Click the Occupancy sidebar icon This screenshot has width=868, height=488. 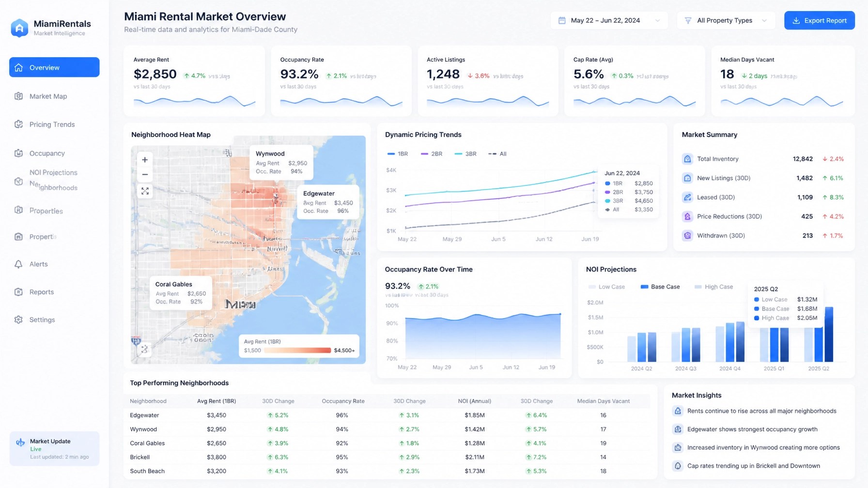[x=18, y=153]
